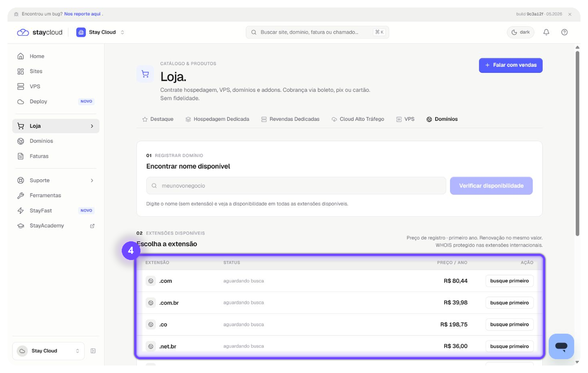Click the VPS server icon in the sidebar
The image size is (588, 373).
(x=21, y=86)
